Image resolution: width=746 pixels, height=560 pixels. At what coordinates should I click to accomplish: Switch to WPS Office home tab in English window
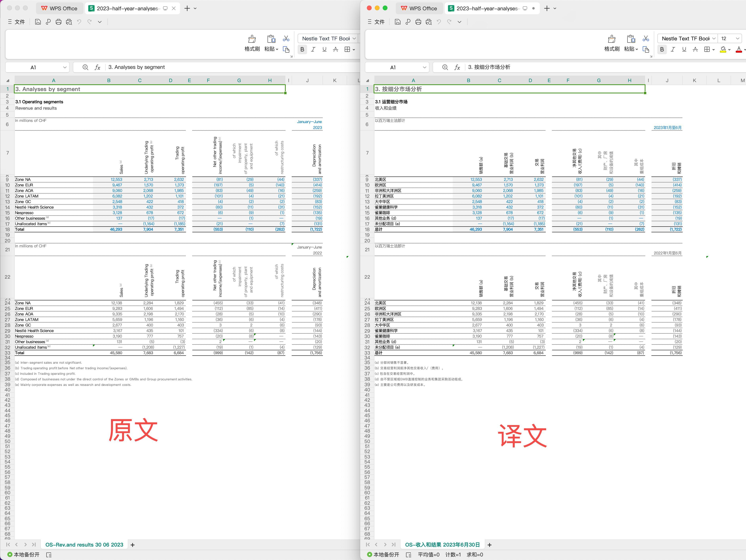tap(59, 9)
